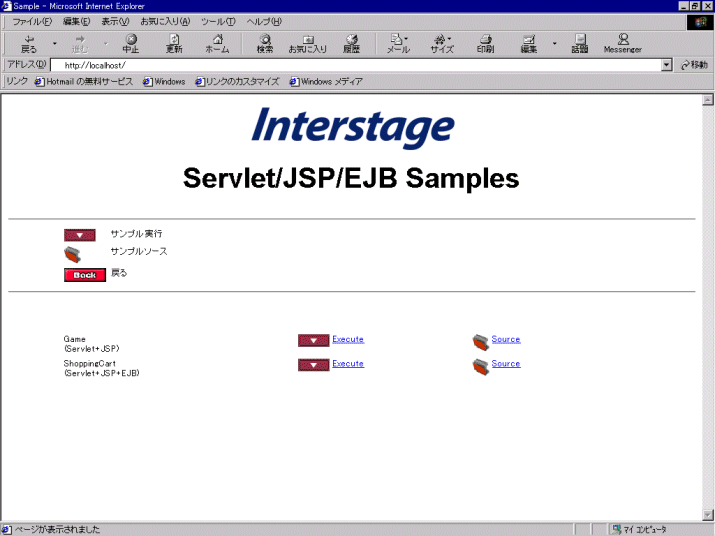The width and height of the screenshot is (715, 536).
Task: Click the Discuss (話題) toolbar button
Action: 580,44
